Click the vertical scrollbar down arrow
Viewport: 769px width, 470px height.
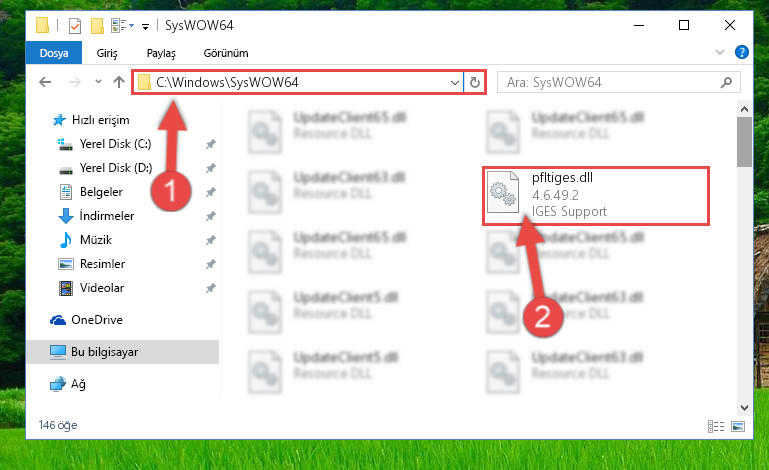(x=744, y=408)
